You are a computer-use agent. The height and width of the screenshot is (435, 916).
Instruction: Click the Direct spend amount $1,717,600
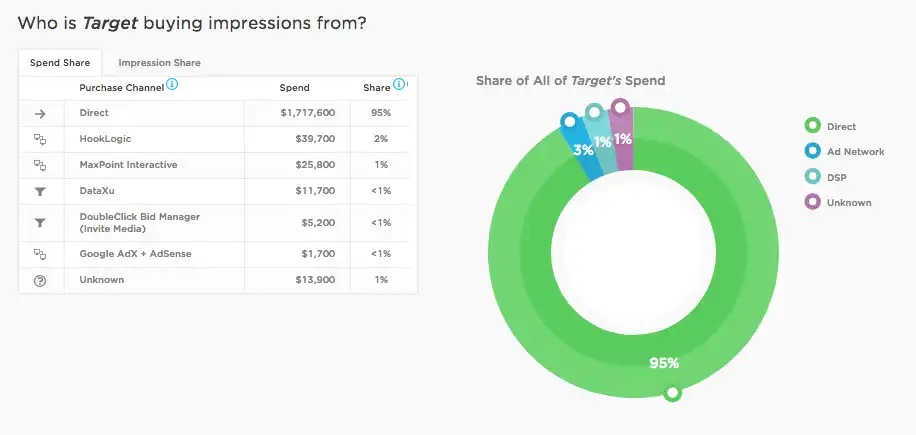308,113
